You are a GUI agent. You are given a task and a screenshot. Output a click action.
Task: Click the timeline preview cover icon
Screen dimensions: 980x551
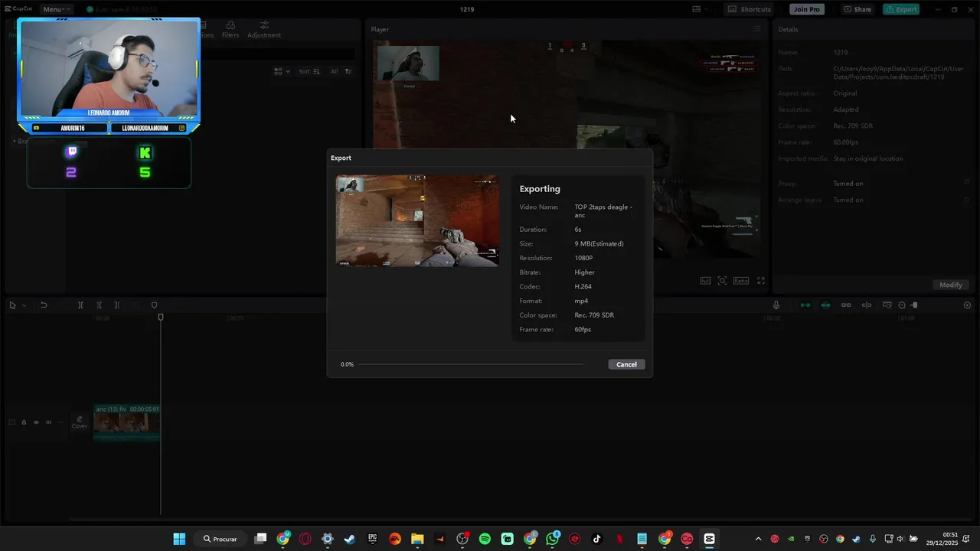(887, 305)
